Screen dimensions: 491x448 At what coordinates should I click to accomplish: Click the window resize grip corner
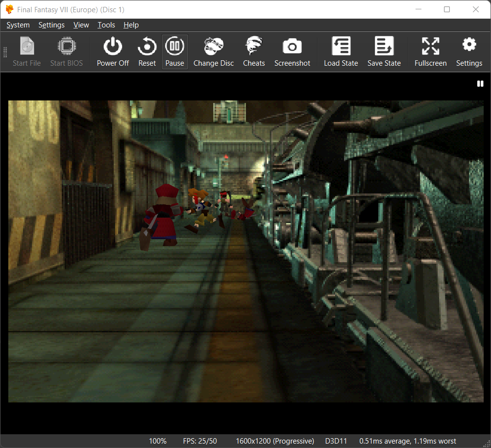pos(487,444)
